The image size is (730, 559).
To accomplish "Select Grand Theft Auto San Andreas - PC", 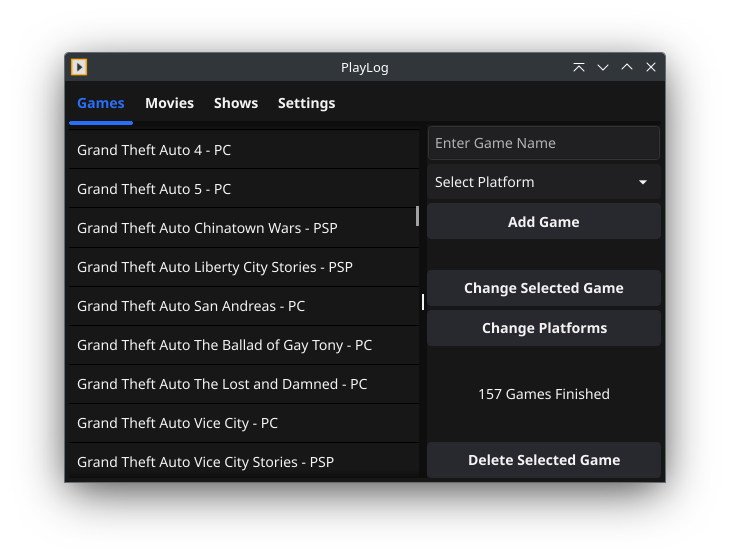I will [244, 306].
